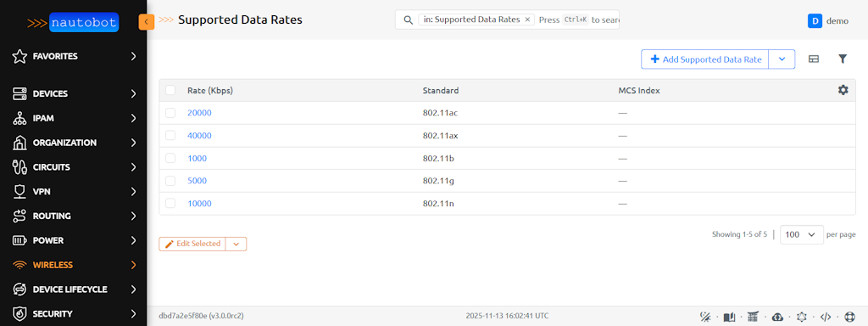This screenshot has width=868, height=326.
Task: Click the Favorites star icon
Action: pos(19,56)
